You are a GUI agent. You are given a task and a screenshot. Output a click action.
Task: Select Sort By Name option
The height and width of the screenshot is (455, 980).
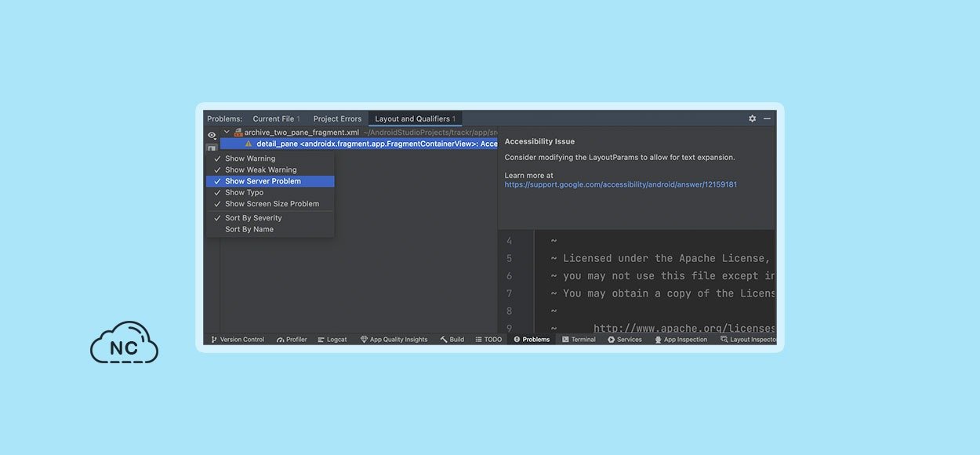[x=249, y=230]
